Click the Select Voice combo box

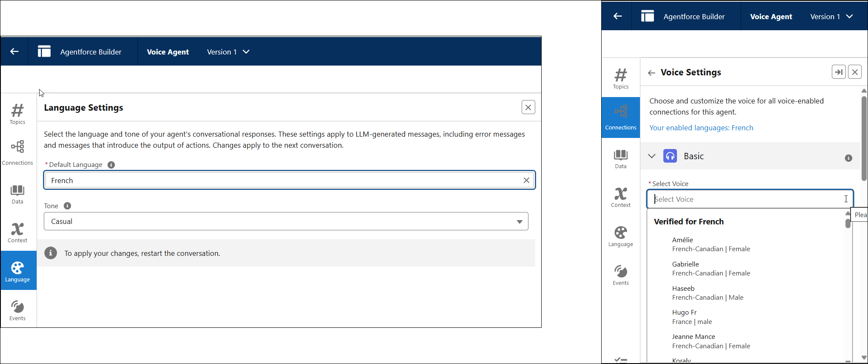point(750,199)
